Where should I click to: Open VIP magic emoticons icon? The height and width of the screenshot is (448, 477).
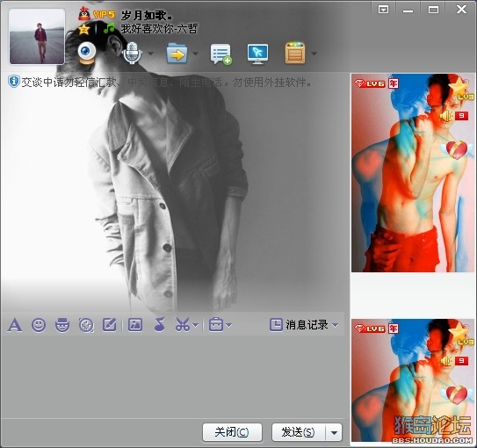[62, 325]
